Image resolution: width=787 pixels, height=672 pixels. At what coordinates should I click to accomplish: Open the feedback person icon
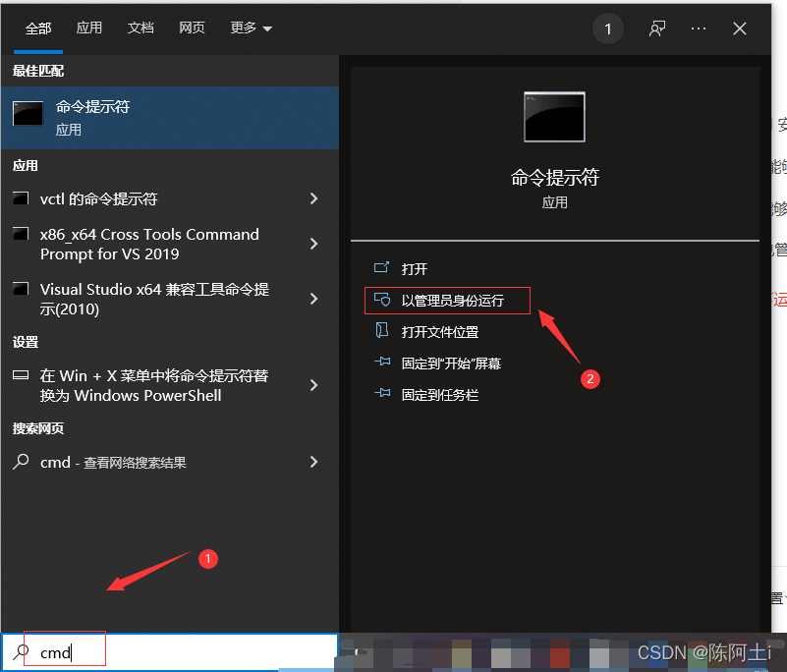[657, 28]
